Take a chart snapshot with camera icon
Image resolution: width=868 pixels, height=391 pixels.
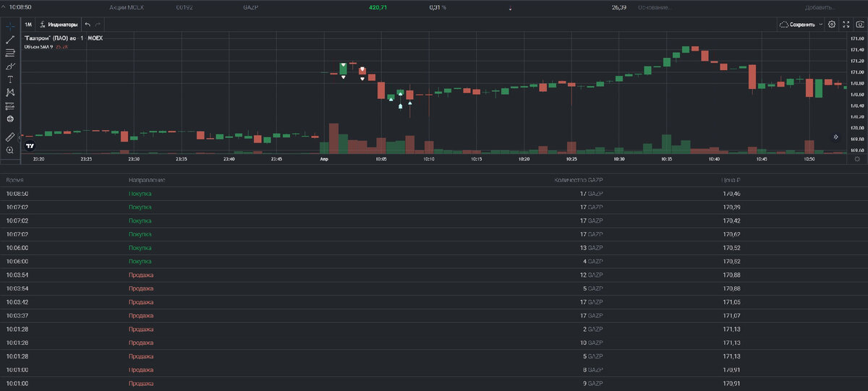pos(859,24)
